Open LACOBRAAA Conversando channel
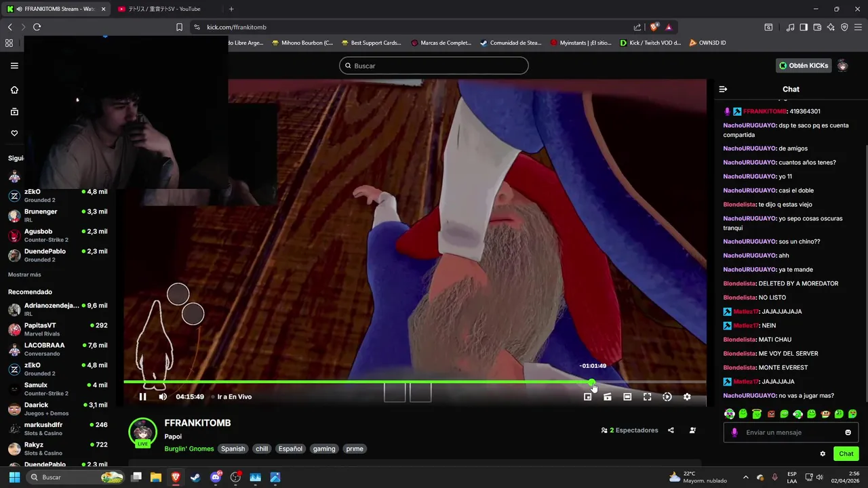The width and height of the screenshot is (868, 488). click(x=58, y=349)
